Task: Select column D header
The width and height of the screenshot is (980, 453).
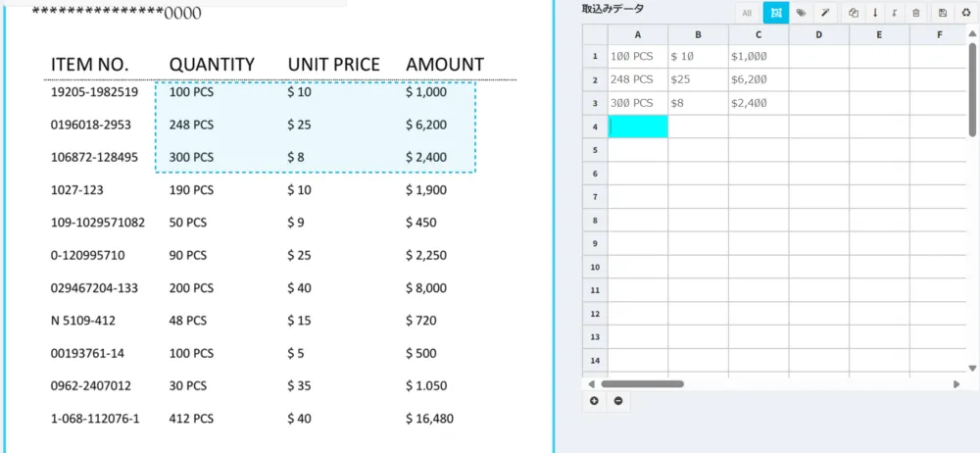Action: pos(818,35)
